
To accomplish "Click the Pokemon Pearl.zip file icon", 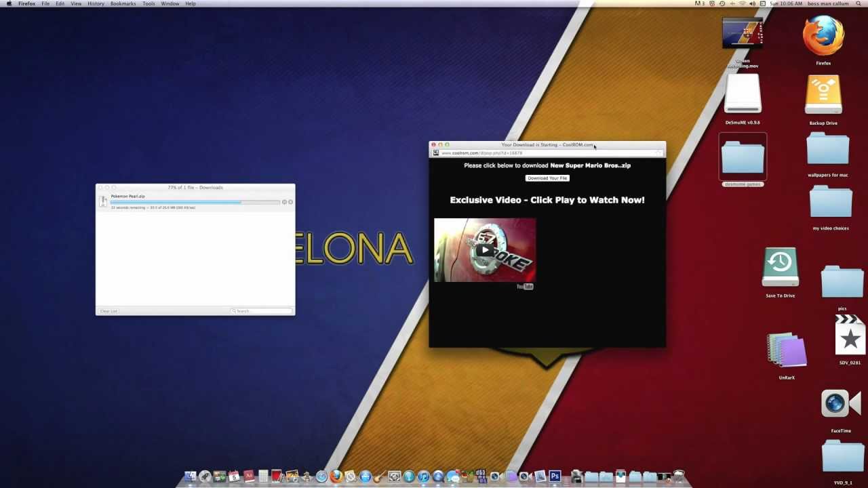I will [x=103, y=201].
